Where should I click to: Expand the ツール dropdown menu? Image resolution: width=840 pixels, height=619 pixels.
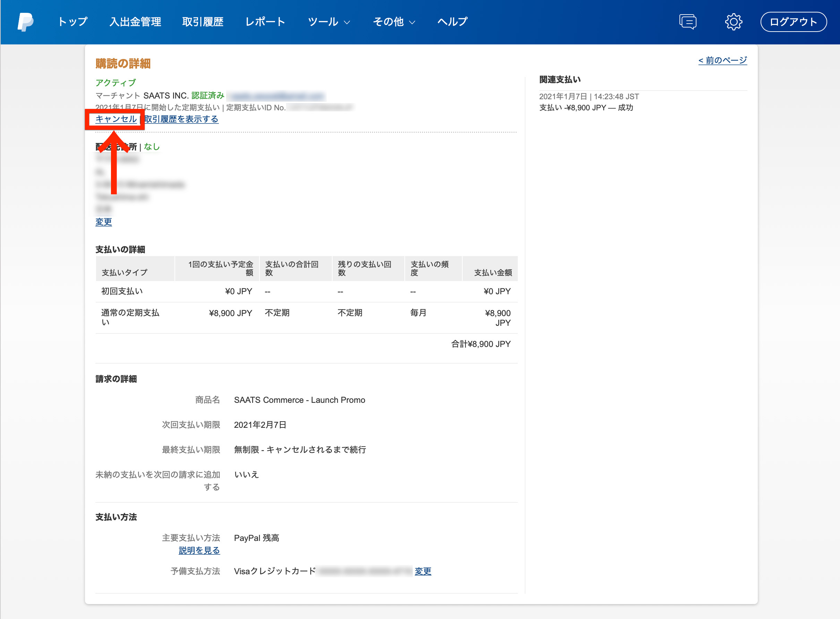(329, 22)
